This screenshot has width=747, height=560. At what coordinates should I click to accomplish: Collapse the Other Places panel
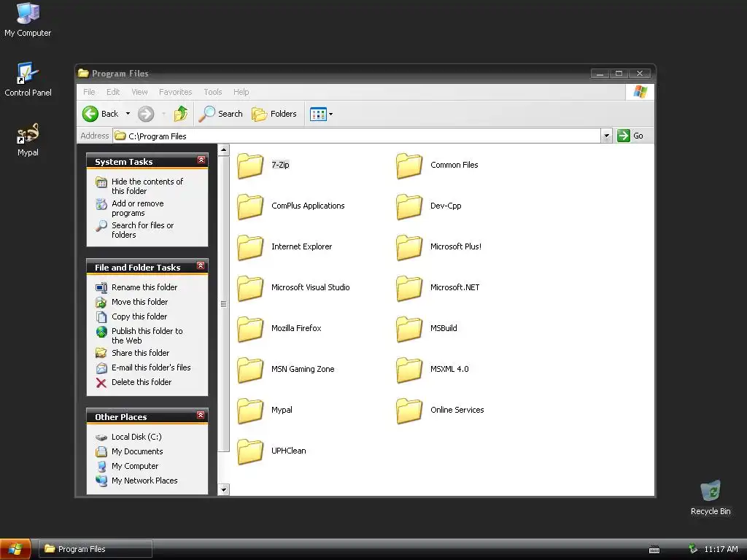coord(201,415)
